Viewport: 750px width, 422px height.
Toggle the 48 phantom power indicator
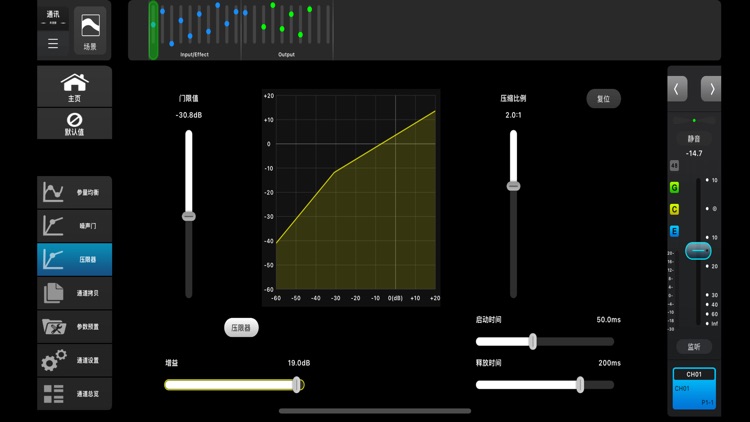674,166
